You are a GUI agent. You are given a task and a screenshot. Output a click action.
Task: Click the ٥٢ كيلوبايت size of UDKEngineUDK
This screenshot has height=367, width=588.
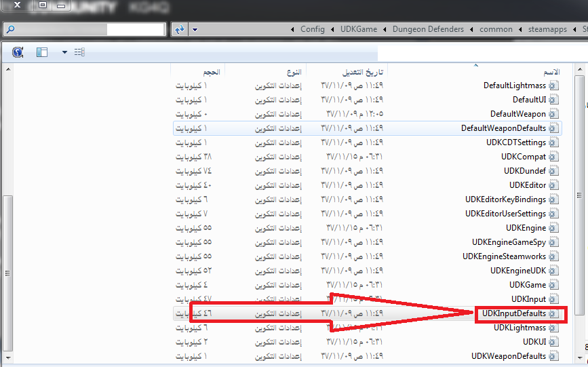click(x=193, y=271)
